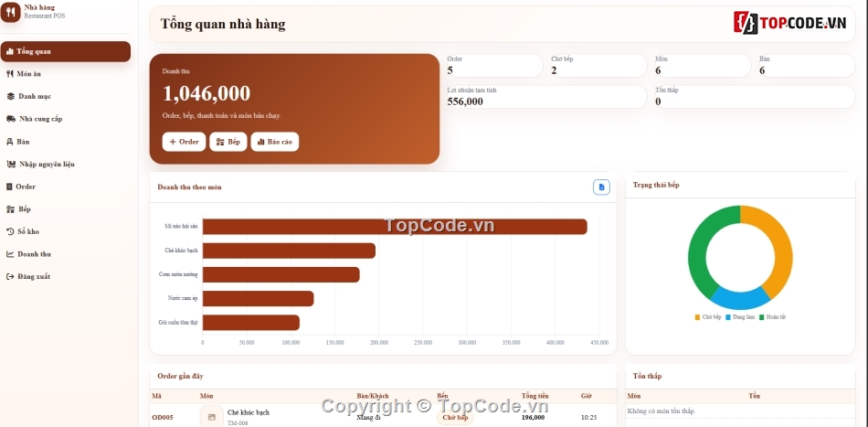This screenshot has height=427, width=868.
Task: Click the Bếp button on revenue card
Action: [228, 142]
